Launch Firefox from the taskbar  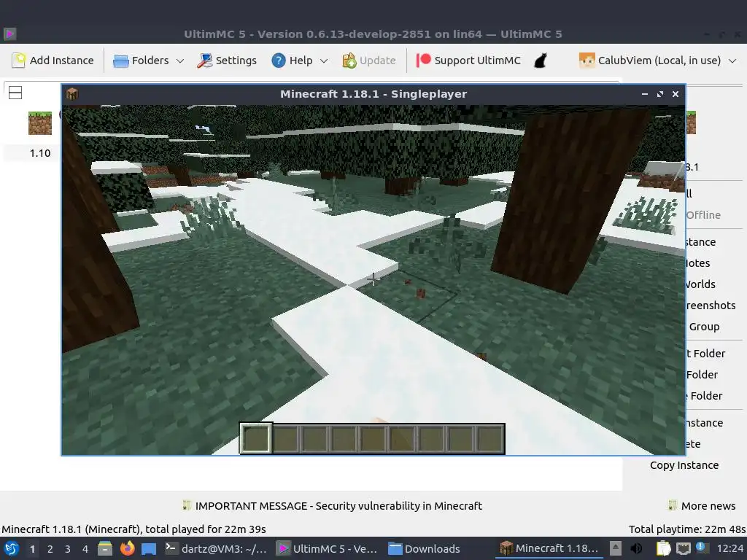point(127,548)
